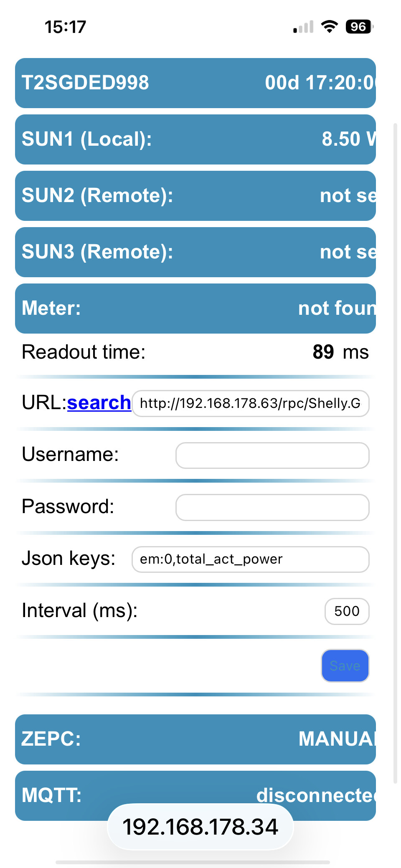Tap the Wi-Fi status icon
This screenshot has height=868, width=401.
[329, 27]
